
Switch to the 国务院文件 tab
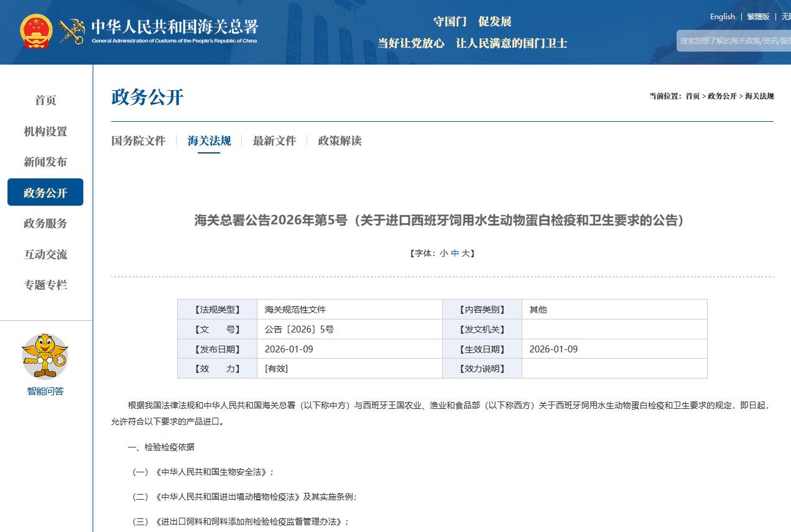[x=138, y=140]
